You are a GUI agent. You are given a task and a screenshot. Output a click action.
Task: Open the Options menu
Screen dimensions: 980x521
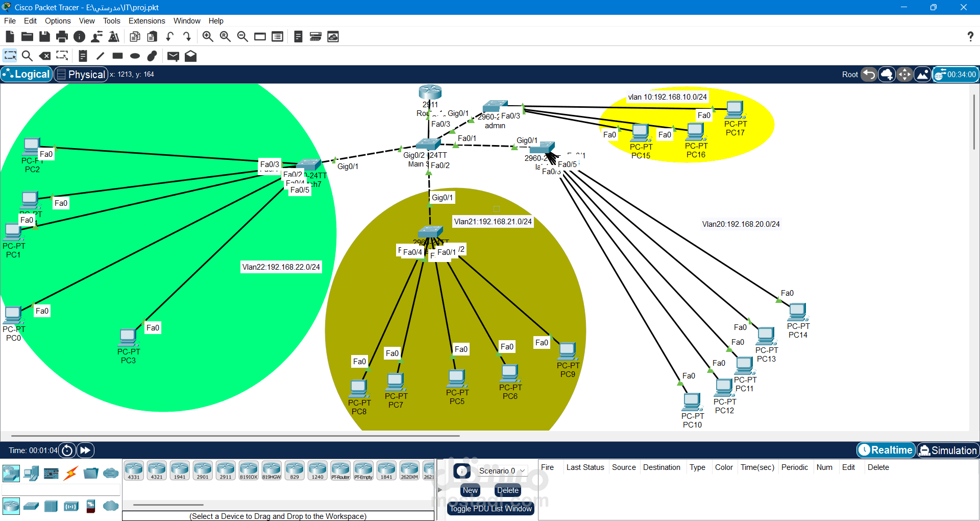point(58,21)
